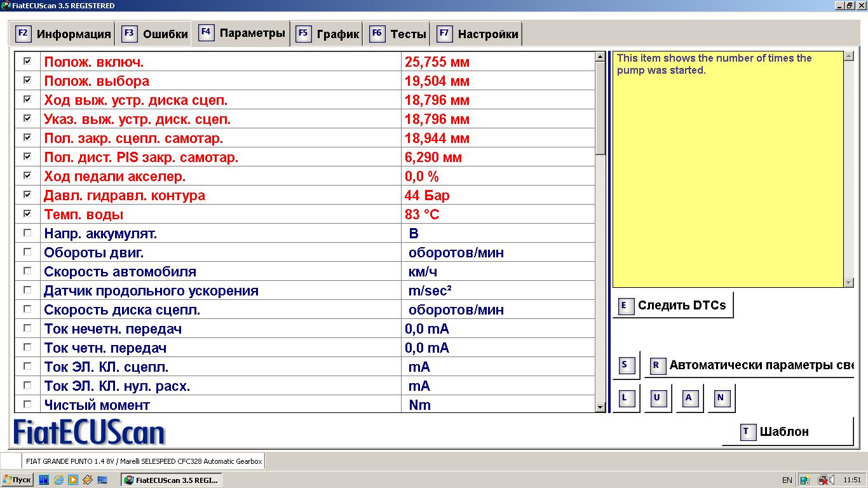Tick the Обороты двиг. checkbox

point(27,252)
